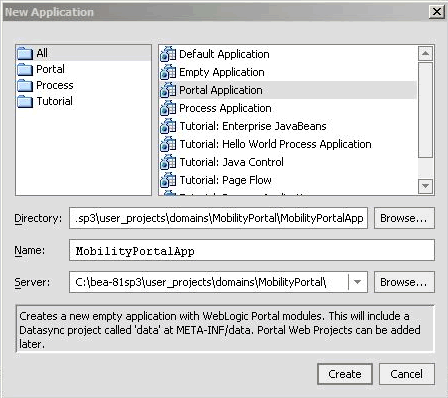Click the template list scrollbar thumb

click(425, 110)
